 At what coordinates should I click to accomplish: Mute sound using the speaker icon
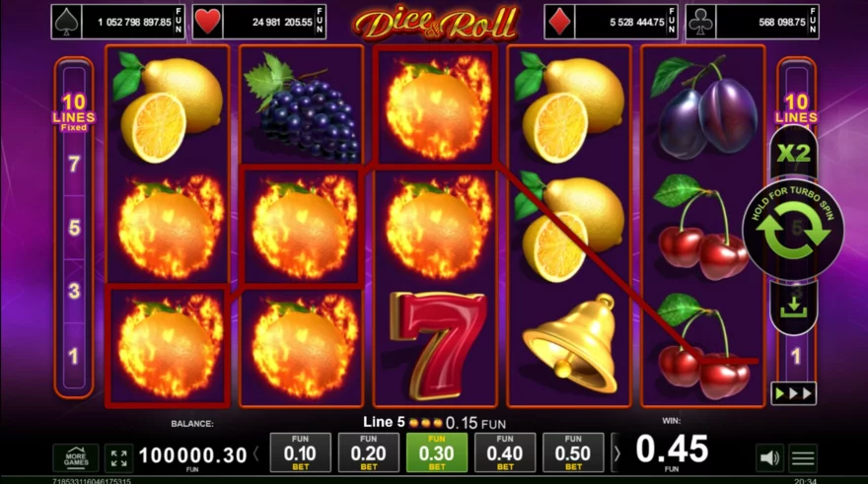[x=770, y=457]
